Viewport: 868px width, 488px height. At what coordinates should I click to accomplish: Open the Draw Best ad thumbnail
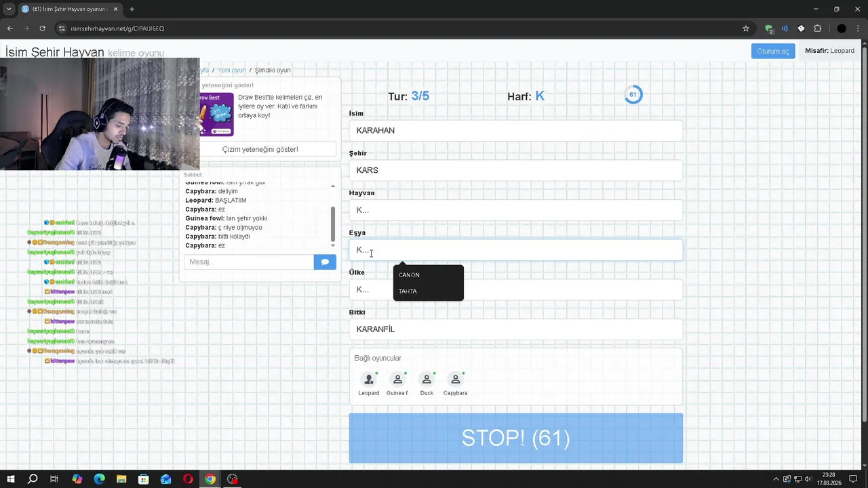217,114
